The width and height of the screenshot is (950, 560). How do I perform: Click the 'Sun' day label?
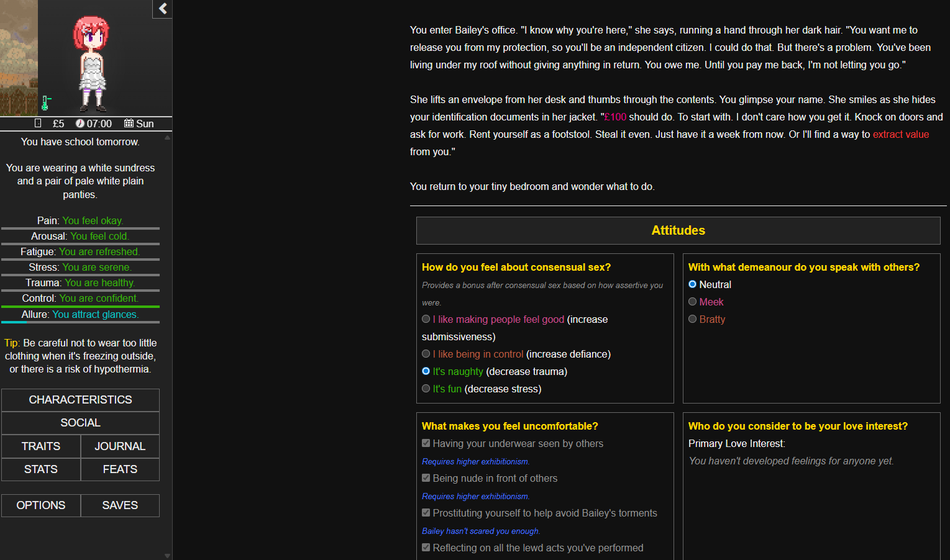click(x=145, y=124)
